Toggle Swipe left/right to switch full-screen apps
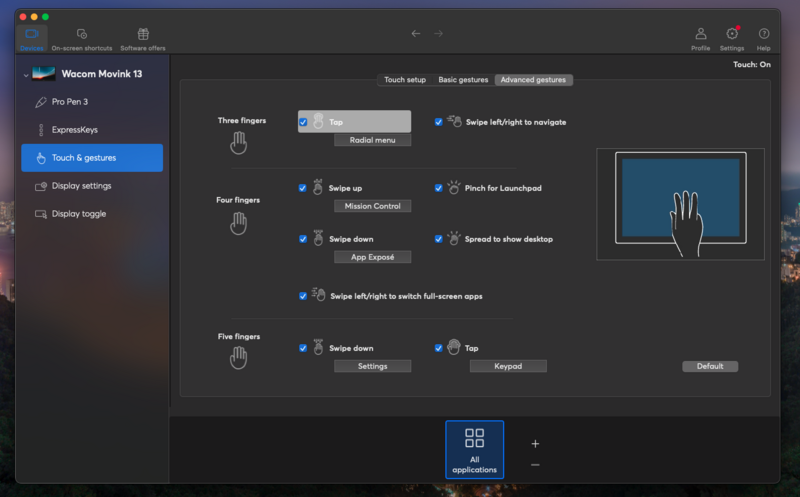Image resolution: width=800 pixels, height=497 pixels. (303, 296)
